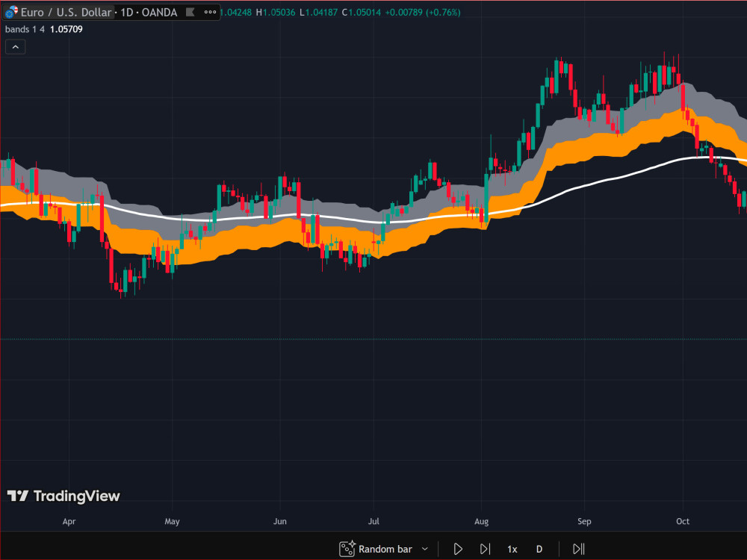Open the three-dot more menu in legend
This screenshot has width=747, height=560.
point(210,13)
